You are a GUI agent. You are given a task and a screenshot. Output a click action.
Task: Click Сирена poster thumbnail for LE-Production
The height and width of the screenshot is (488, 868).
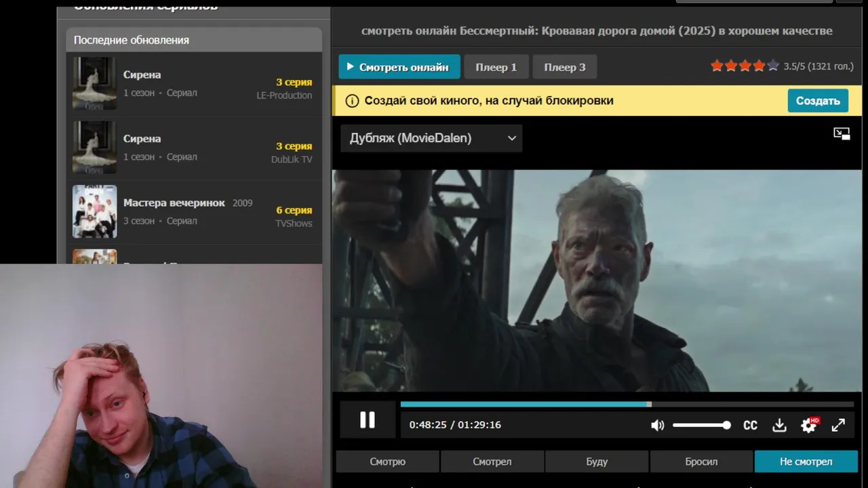(94, 83)
